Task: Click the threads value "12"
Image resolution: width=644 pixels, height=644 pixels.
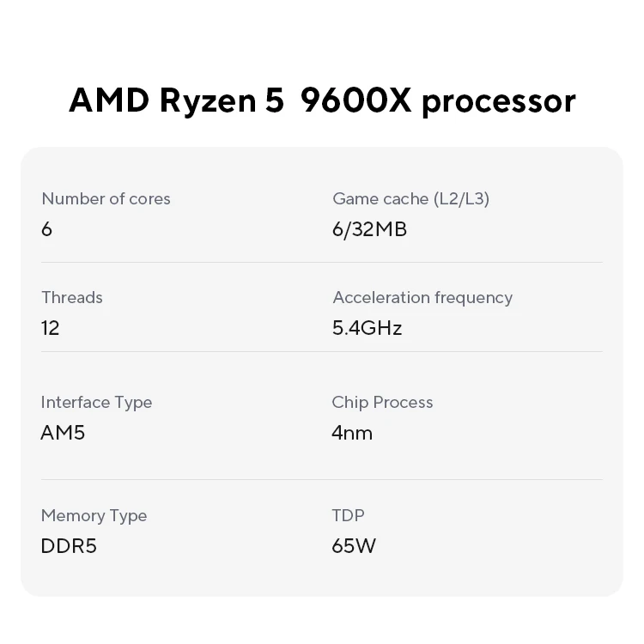Action: [x=51, y=328]
